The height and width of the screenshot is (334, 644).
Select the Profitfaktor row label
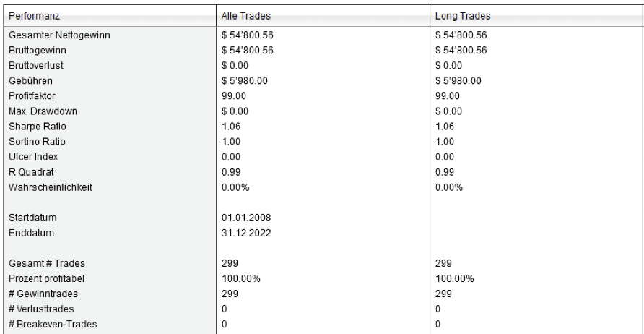click(x=31, y=95)
